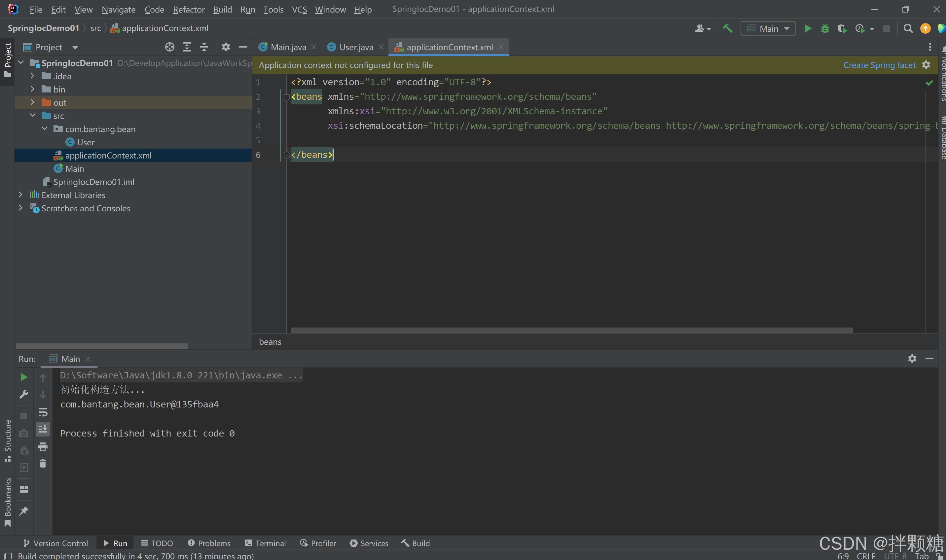
Task: Click Select Opened File crosshair icon
Action: click(169, 47)
